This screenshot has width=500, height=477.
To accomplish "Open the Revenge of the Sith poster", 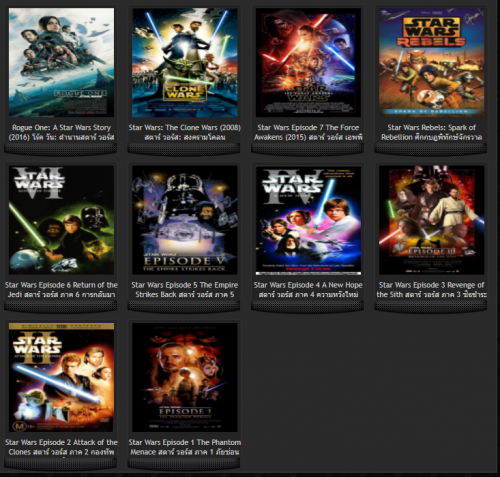I will click(x=432, y=220).
